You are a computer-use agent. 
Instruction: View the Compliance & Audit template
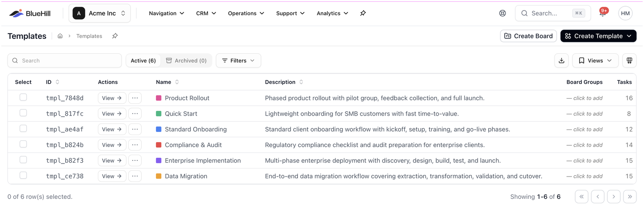[112, 145]
